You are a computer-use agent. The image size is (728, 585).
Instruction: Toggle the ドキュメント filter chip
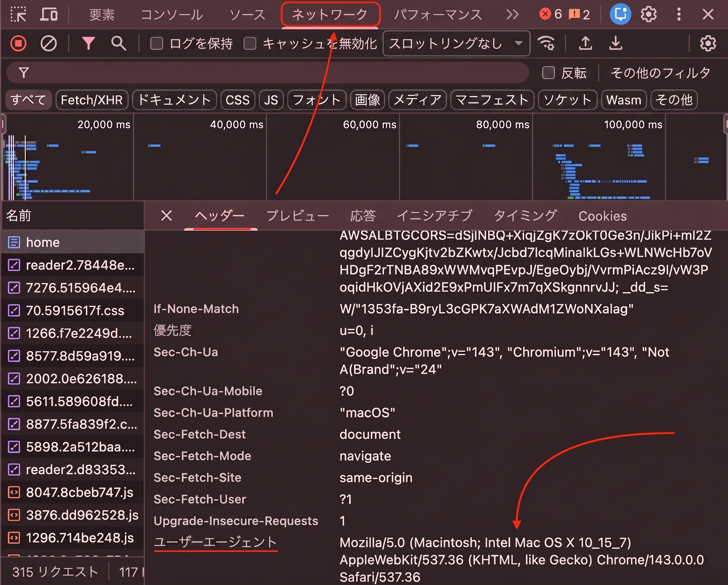point(174,100)
